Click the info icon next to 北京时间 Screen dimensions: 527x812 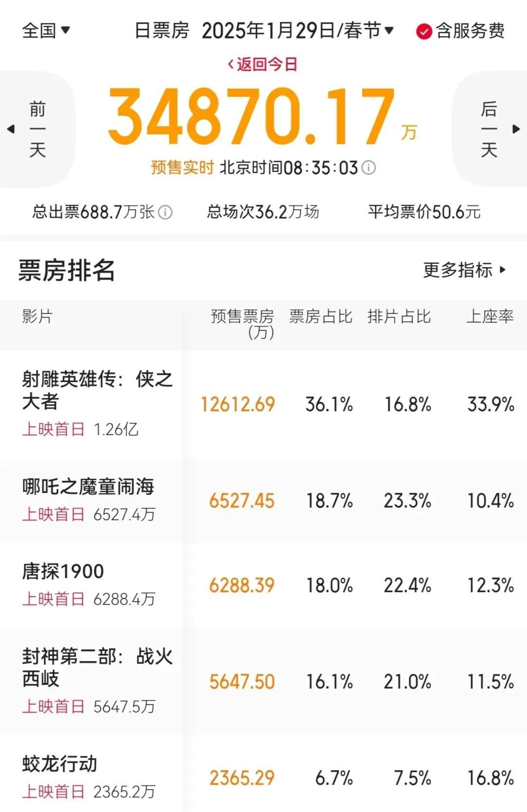tap(369, 168)
